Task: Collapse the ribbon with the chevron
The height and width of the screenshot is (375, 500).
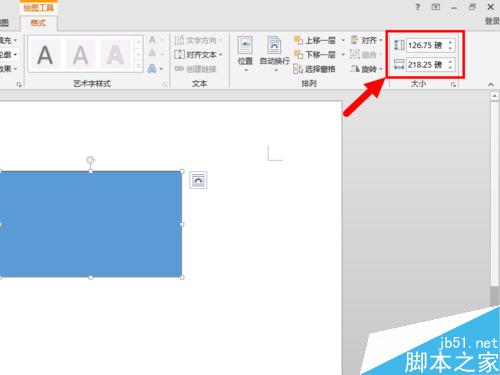Action: tap(491, 84)
